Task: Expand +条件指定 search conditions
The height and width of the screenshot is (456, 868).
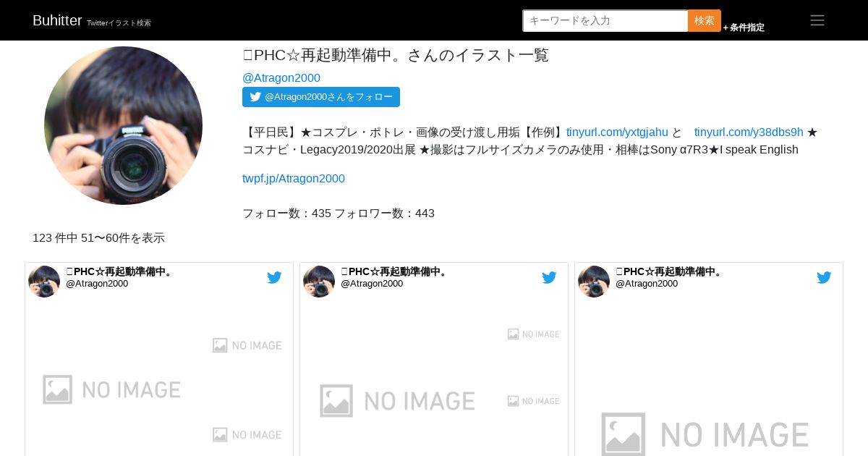Action: click(744, 28)
